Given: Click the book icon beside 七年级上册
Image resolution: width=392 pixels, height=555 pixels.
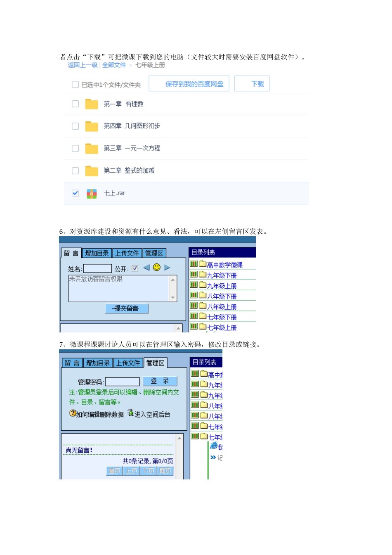Looking at the screenshot, I should click(194, 326).
